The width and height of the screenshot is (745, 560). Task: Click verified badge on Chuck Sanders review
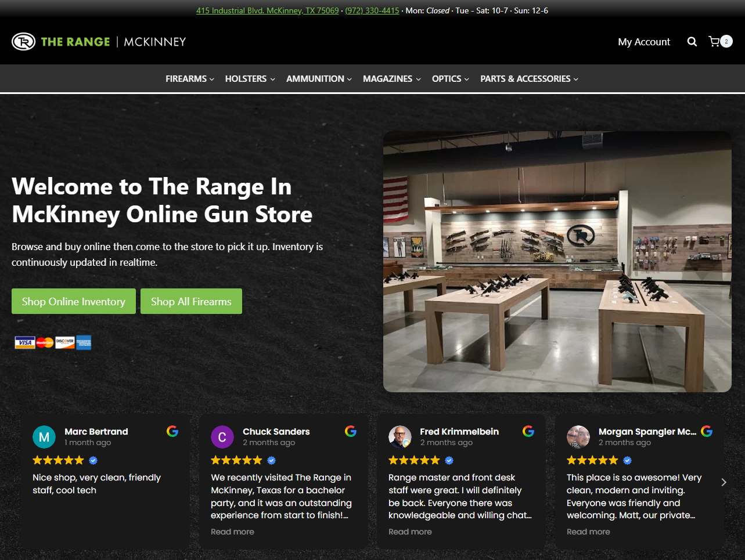(x=271, y=460)
